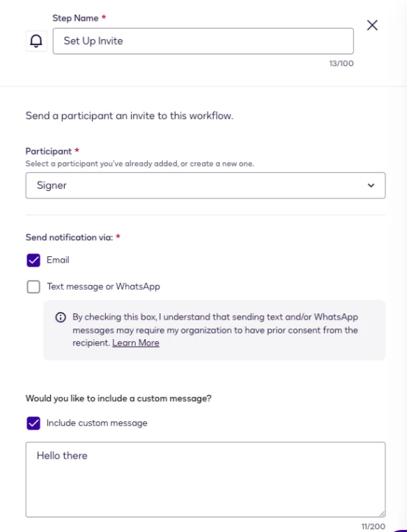Image resolution: width=407 pixels, height=532 pixels.
Task: Click into the Step Name input field
Action: point(203,41)
